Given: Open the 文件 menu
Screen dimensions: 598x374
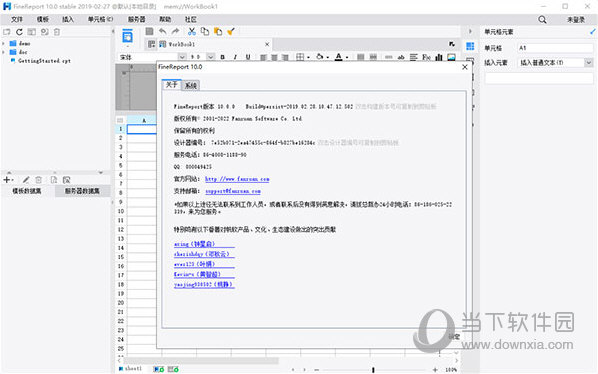Looking at the screenshot, I should [17, 19].
